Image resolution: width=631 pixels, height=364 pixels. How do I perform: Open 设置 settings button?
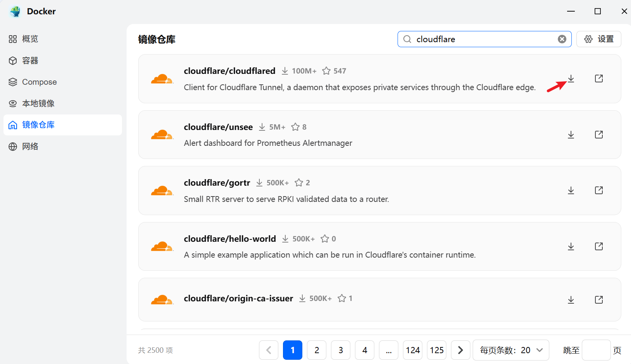click(x=599, y=39)
